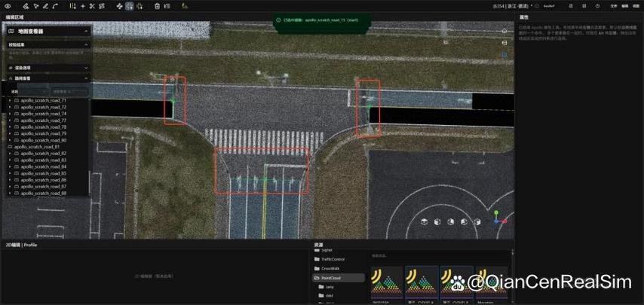Open the 文件 menu
The image size is (644, 305).
pos(614,6)
